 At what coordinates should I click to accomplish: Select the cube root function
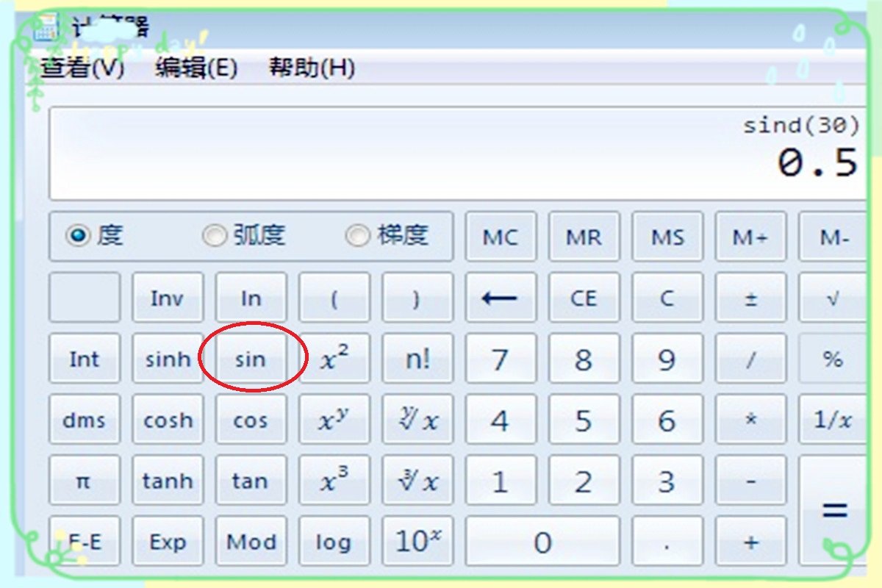417,481
